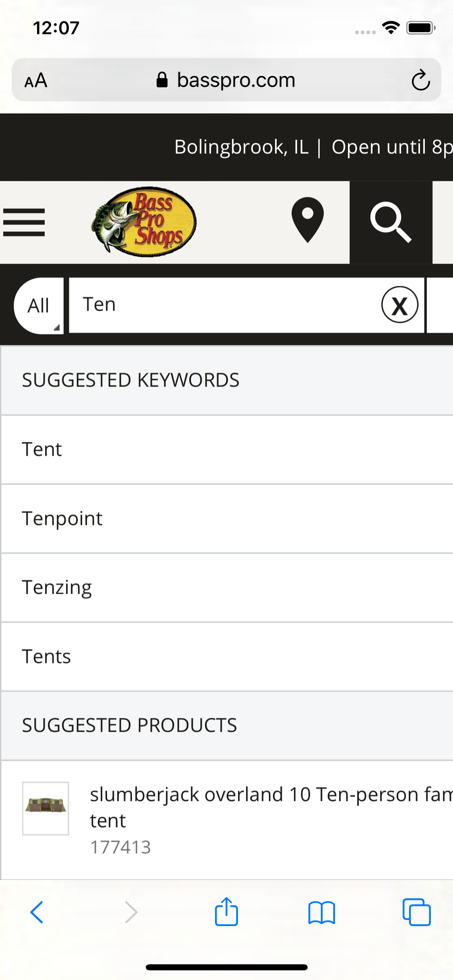Screen dimensions: 453x980
Task: Expand the Suggested Keywords section
Action: click(130, 379)
